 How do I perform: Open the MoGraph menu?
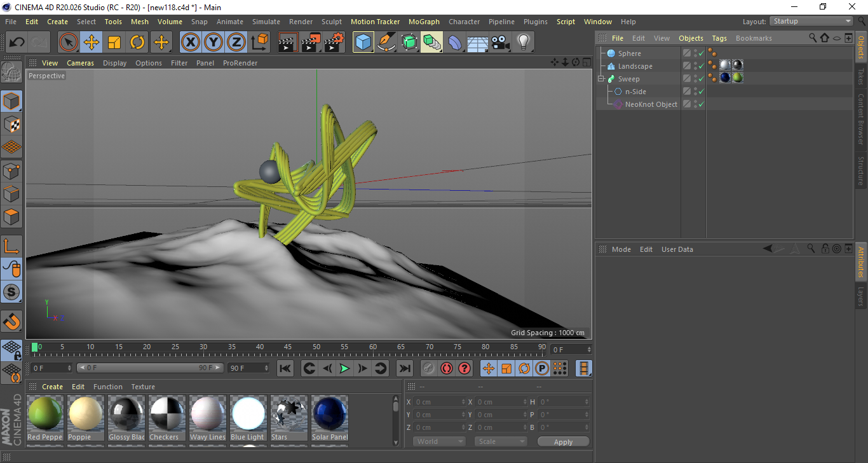[x=424, y=22]
